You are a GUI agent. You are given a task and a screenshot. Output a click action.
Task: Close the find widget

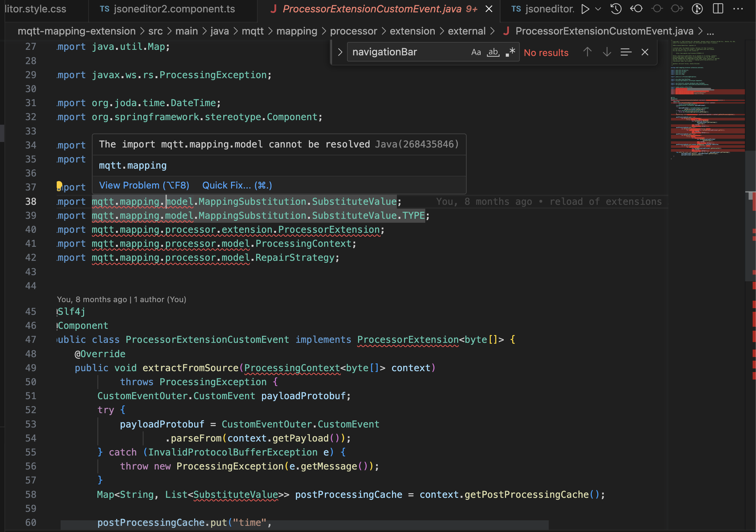(645, 52)
